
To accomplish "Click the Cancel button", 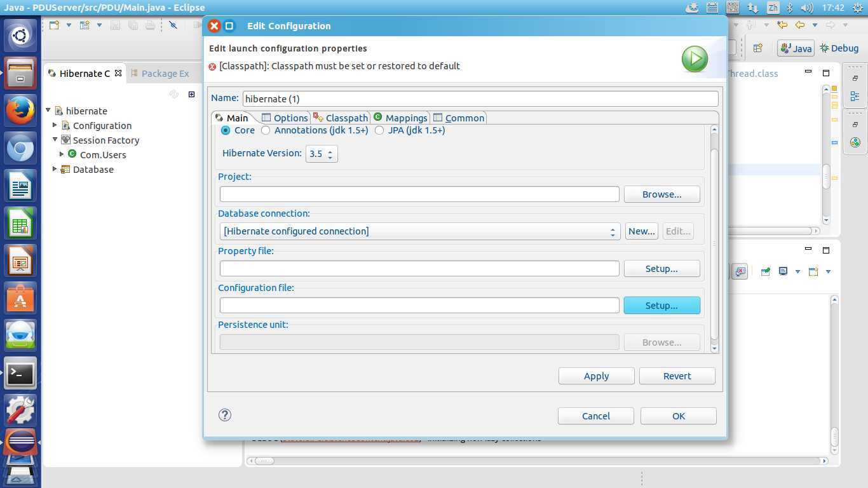I will (x=595, y=416).
